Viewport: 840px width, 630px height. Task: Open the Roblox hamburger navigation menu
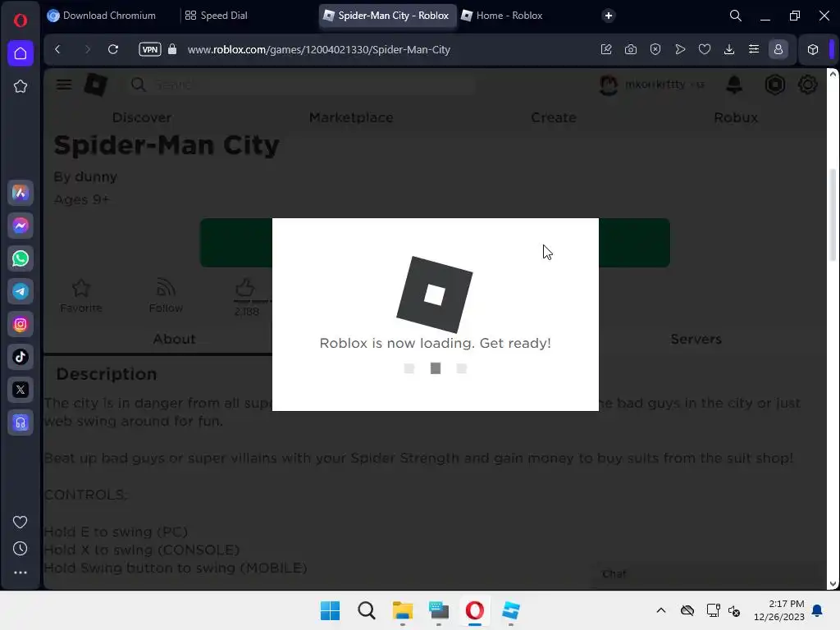pyautogui.click(x=64, y=84)
